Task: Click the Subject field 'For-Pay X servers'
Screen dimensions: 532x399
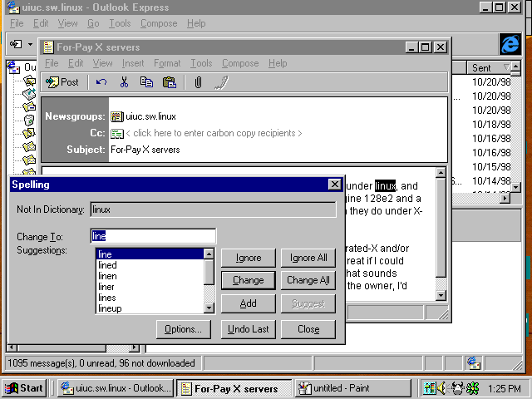Action: click(145, 150)
